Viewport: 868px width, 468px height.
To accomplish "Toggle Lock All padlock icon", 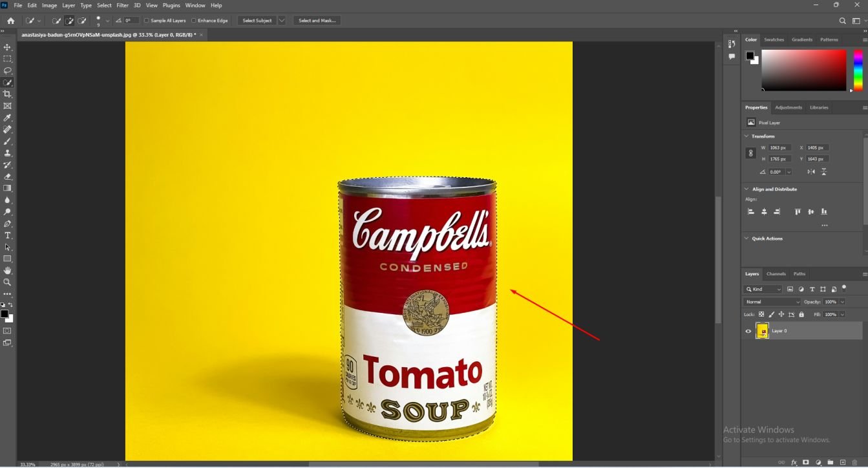I will (801, 314).
